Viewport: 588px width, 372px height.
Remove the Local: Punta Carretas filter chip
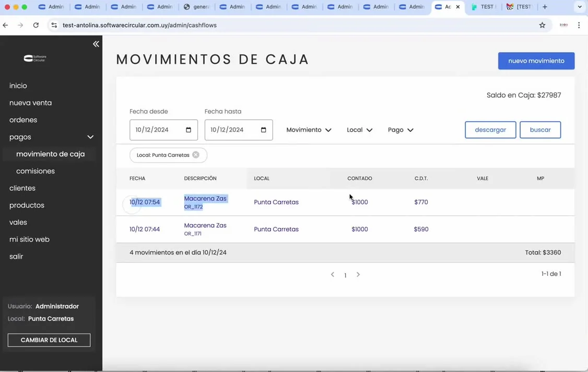point(196,155)
